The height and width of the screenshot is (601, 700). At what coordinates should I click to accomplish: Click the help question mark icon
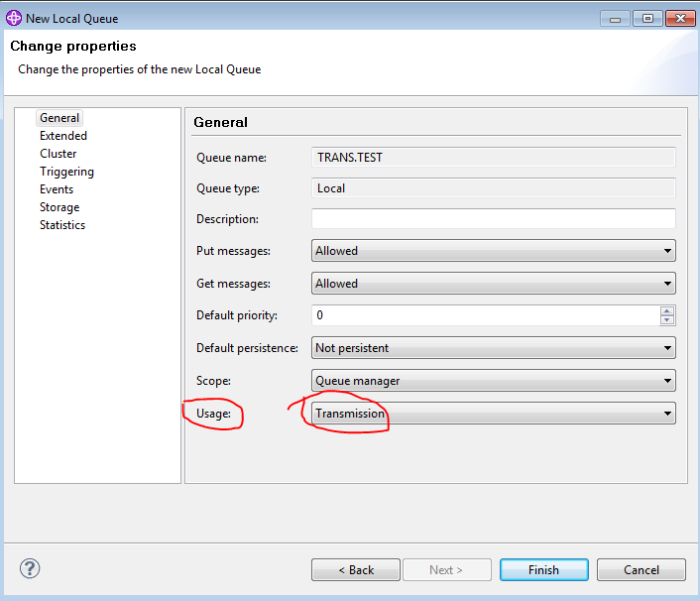tap(30, 568)
